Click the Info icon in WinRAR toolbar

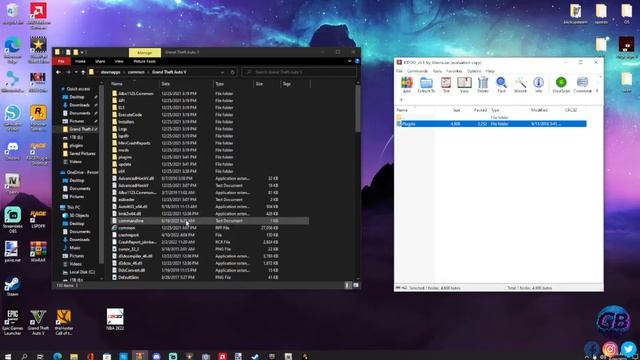538,84
